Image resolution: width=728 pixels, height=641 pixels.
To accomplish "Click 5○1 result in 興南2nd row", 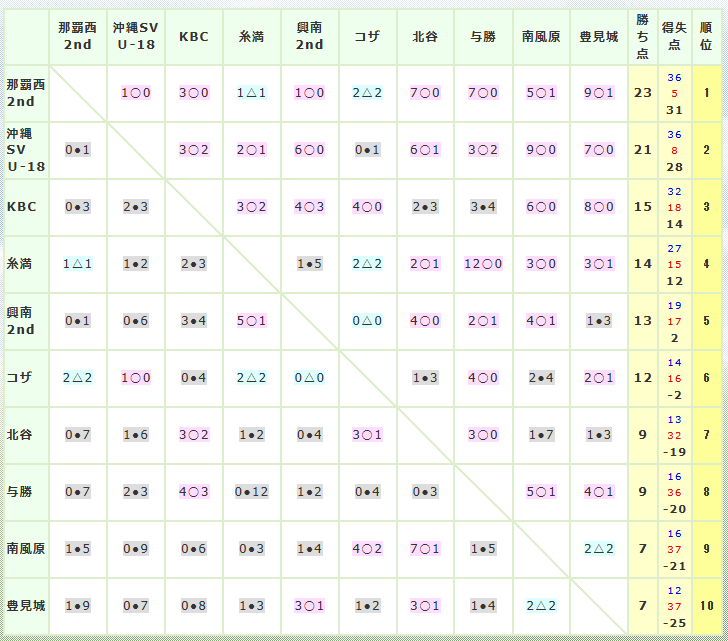I will 252,321.
